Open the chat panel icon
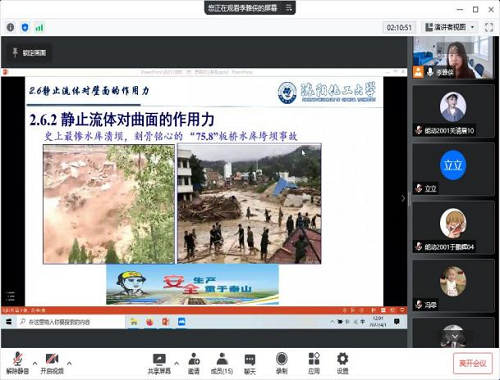Screen dimensions: 500x380 pos(250,363)
